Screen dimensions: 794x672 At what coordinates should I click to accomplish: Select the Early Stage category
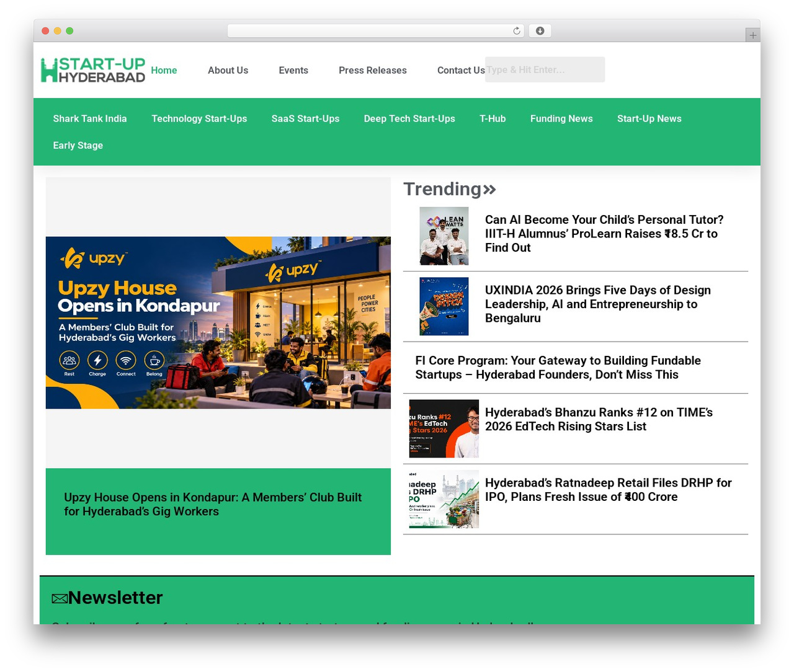click(78, 145)
